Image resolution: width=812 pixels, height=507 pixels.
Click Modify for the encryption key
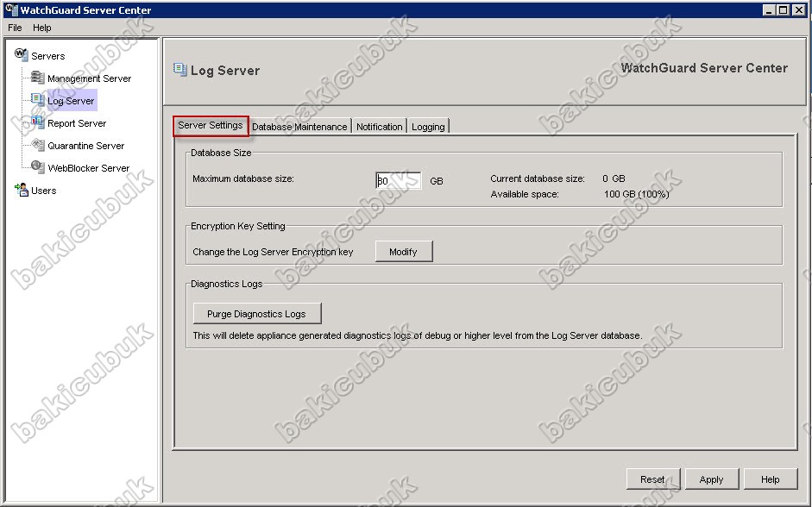click(403, 252)
